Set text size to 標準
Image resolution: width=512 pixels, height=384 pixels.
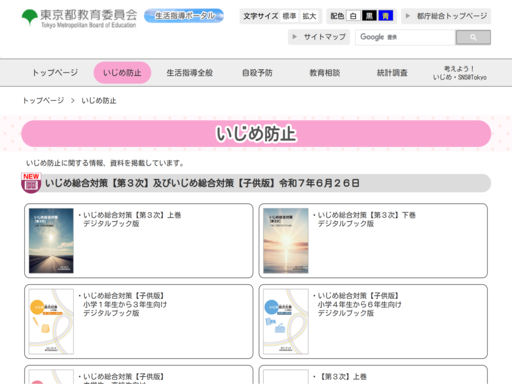pyautogui.click(x=289, y=16)
